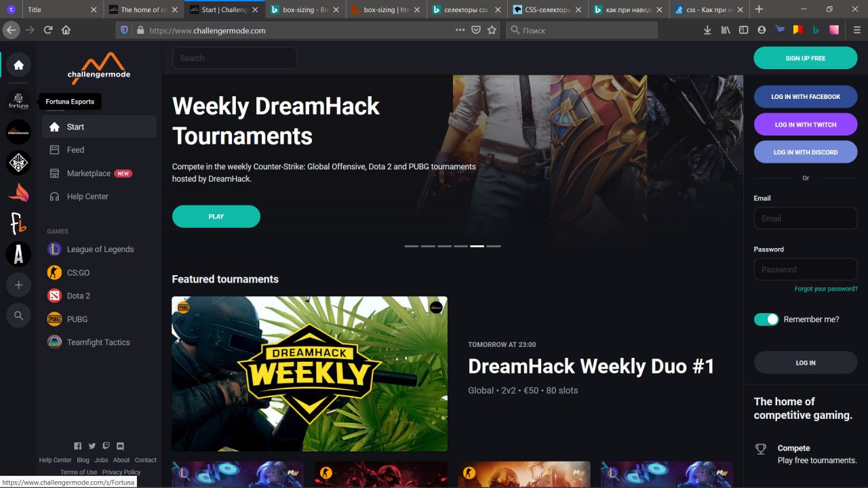Open the Discord icon in footer
The image size is (868, 488).
[121, 446]
